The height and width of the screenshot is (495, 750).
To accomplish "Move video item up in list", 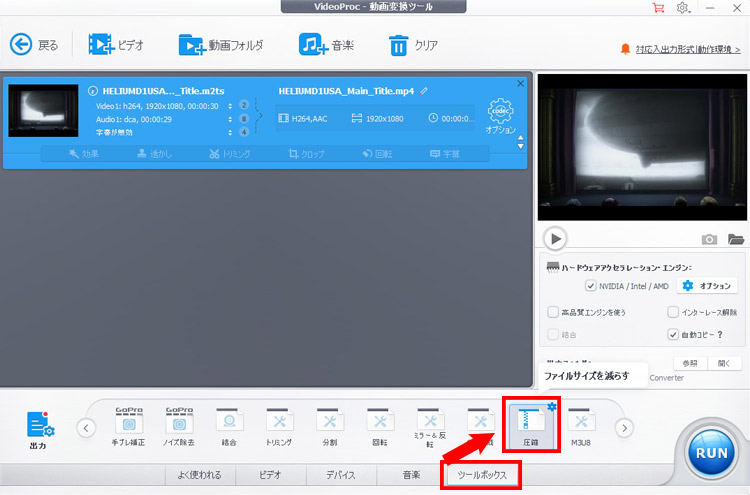I will pyautogui.click(x=520, y=138).
